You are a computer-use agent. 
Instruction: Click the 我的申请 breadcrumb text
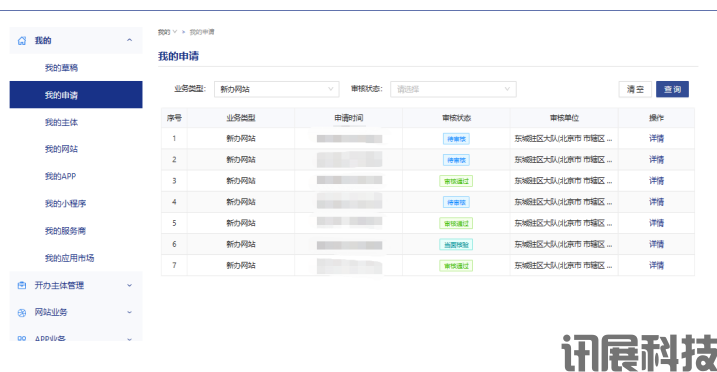[202, 32]
